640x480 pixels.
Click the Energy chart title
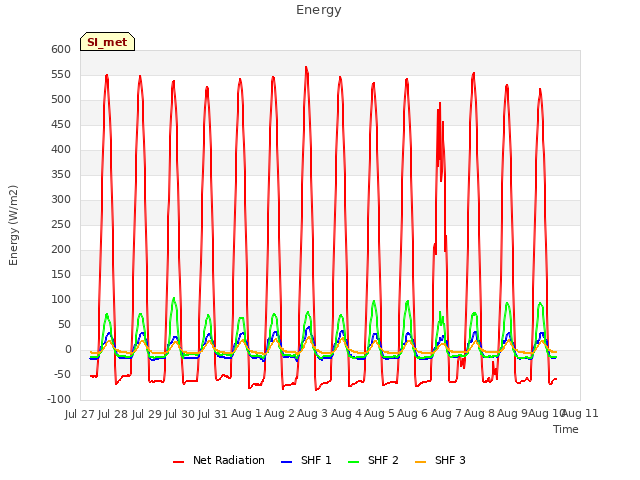319,10
